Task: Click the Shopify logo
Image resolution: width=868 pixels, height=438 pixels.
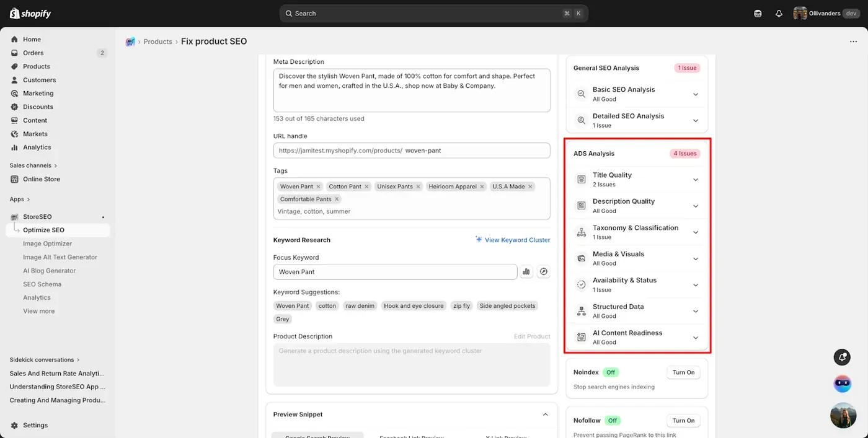Action: [x=30, y=14]
